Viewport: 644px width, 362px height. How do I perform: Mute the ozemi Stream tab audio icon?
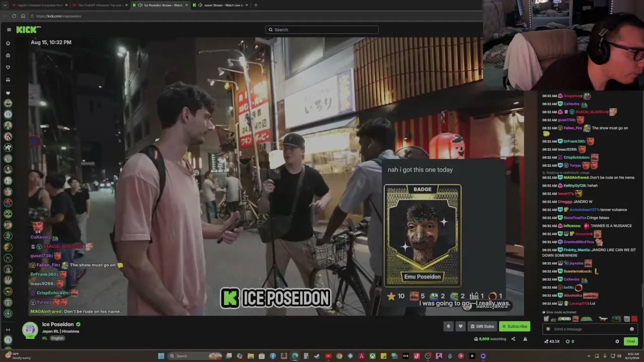(x=201, y=5)
